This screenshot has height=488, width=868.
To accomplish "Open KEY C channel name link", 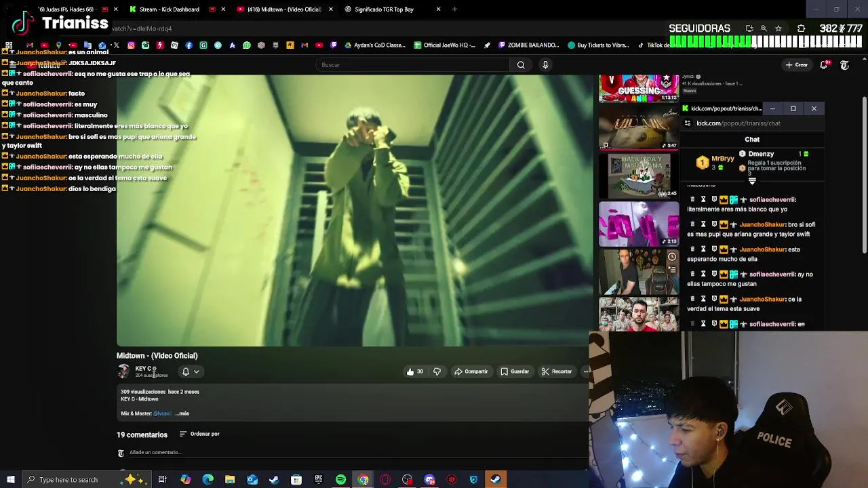I will click(144, 369).
